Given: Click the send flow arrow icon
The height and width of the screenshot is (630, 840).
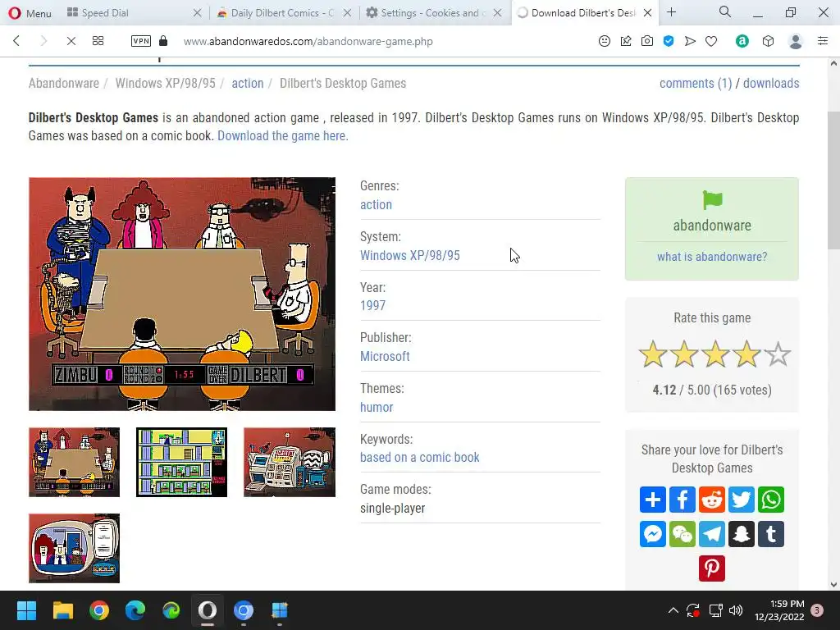Looking at the screenshot, I should [690, 41].
